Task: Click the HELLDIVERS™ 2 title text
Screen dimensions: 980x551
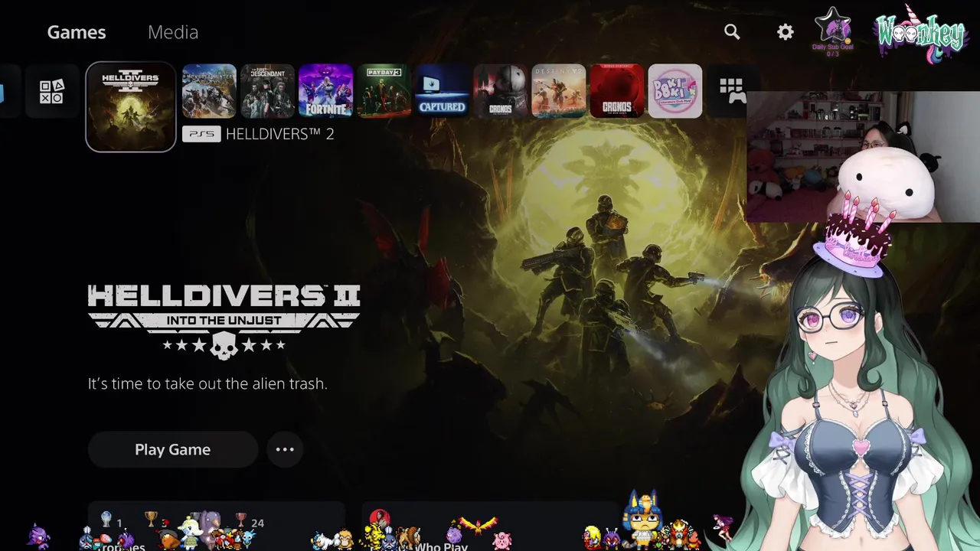Action: click(279, 134)
